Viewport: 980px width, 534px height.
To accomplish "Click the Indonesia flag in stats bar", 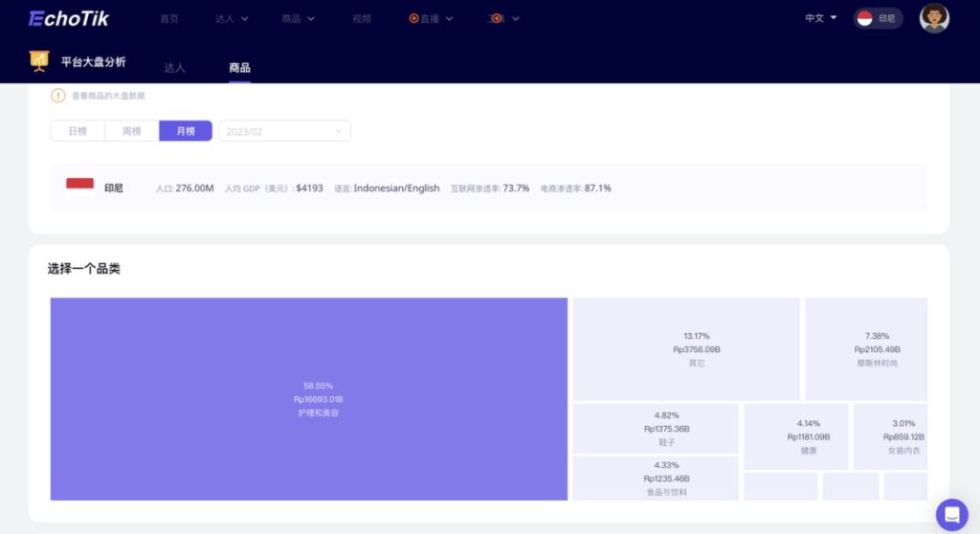I will [x=79, y=184].
